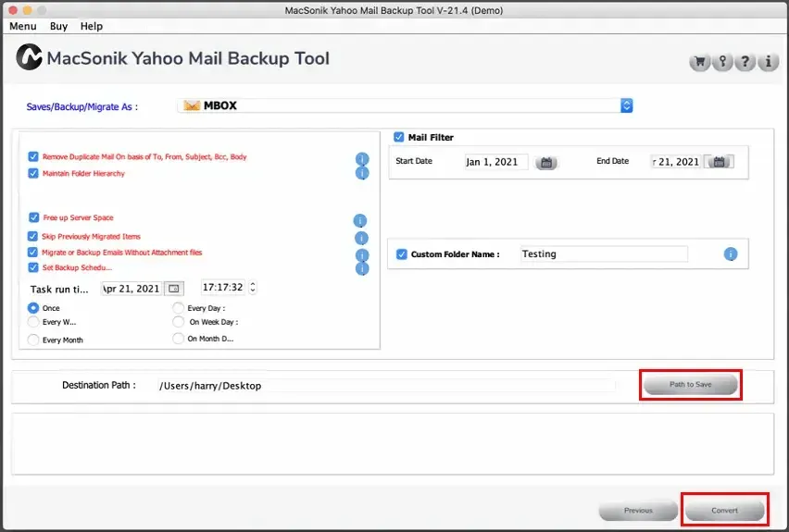
Task: Click the Path to Save button
Action: tap(691, 385)
